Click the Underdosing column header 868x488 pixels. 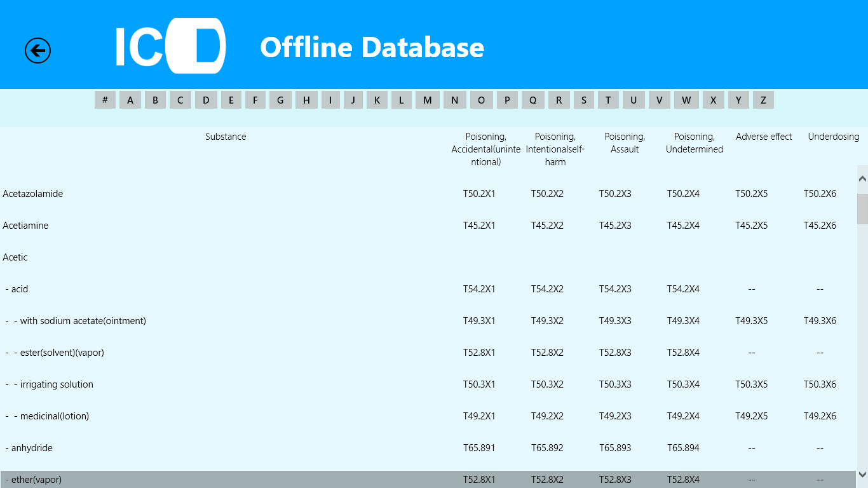[833, 136]
